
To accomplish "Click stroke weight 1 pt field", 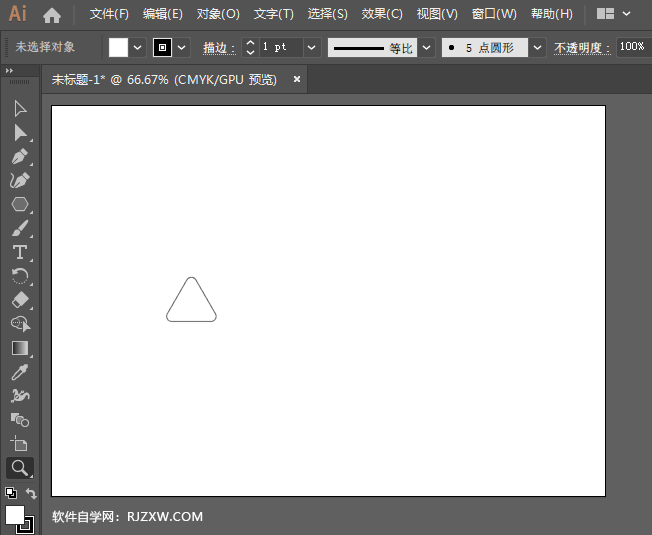I will click(x=281, y=47).
